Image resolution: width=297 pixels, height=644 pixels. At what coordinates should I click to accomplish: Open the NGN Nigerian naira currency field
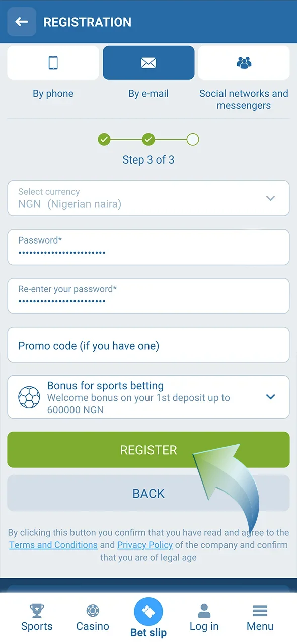click(x=148, y=198)
